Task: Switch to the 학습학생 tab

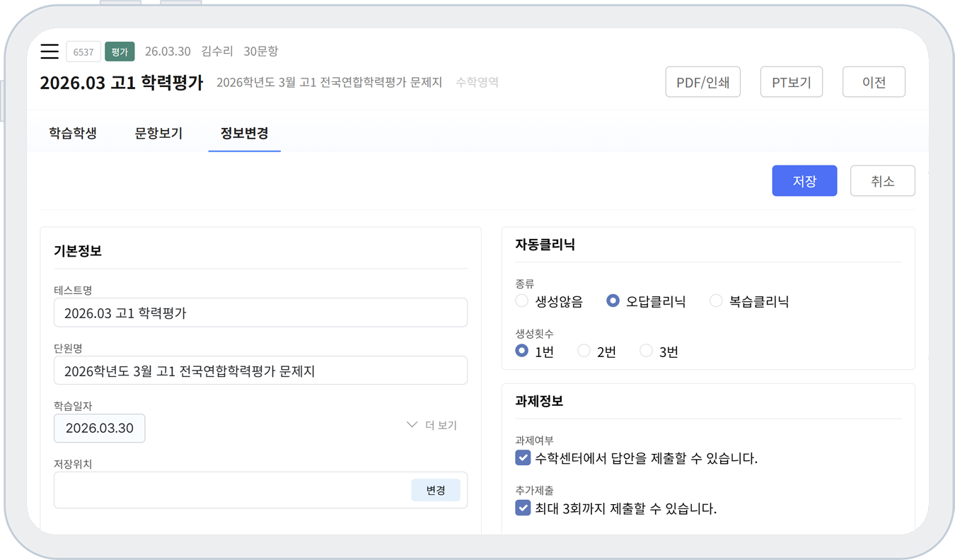Action: point(73,133)
